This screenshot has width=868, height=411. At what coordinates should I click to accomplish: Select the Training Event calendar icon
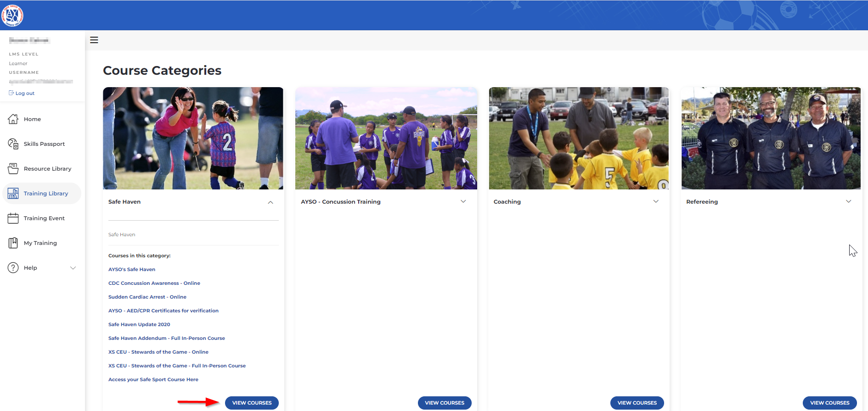pyautogui.click(x=13, y=218)
